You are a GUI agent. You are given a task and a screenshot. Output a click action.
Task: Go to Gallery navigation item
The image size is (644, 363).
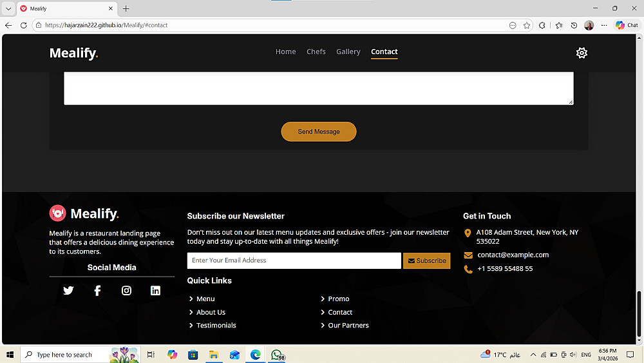point(348,52)
